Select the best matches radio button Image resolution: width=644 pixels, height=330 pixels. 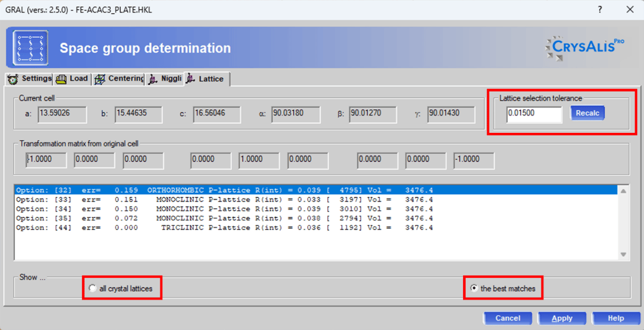474,289
